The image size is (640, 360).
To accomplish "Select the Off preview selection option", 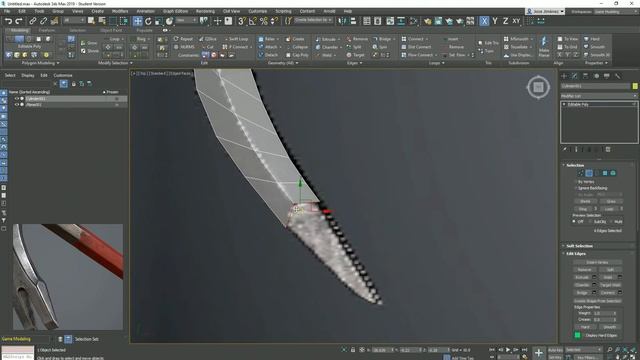I will point(574,222).
